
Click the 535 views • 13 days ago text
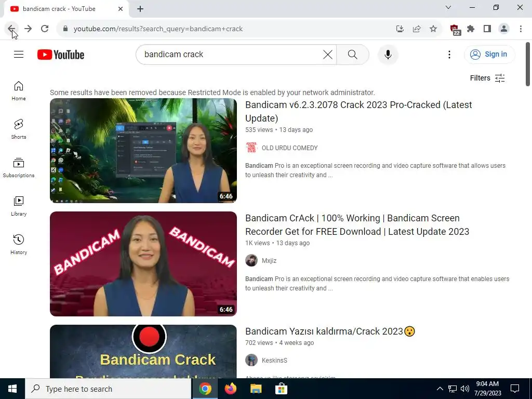click(x=279, y=129)
